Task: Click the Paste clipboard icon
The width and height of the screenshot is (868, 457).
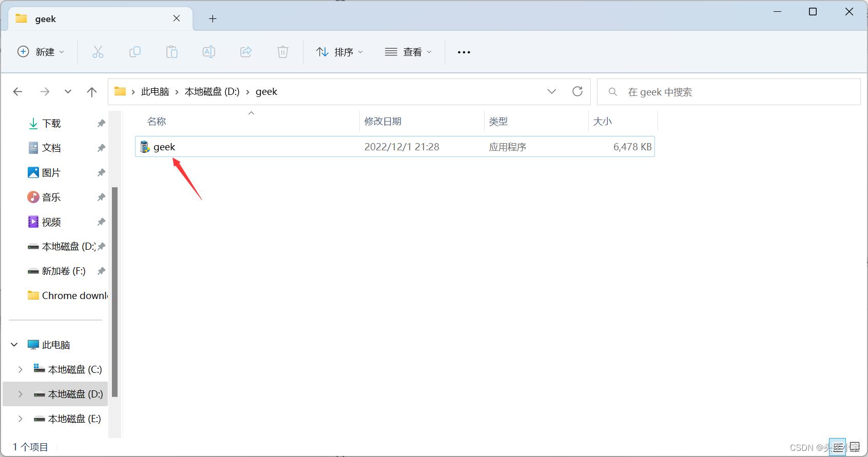Action: pos(172,52)
